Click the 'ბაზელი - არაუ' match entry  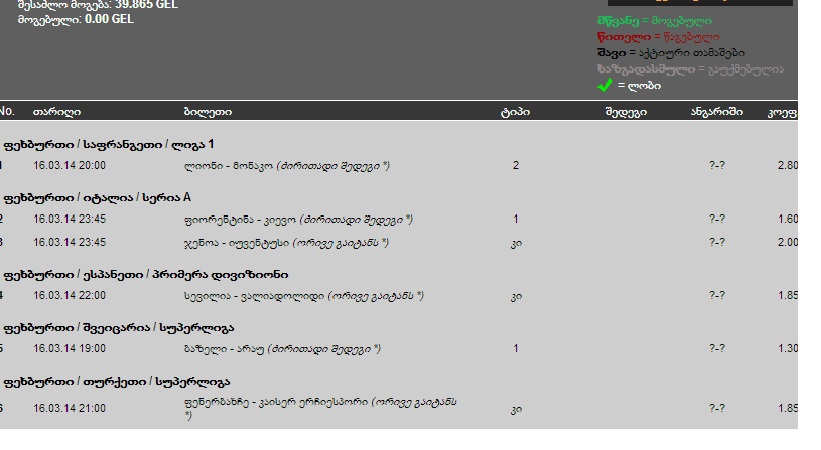[x=282, y=348]
